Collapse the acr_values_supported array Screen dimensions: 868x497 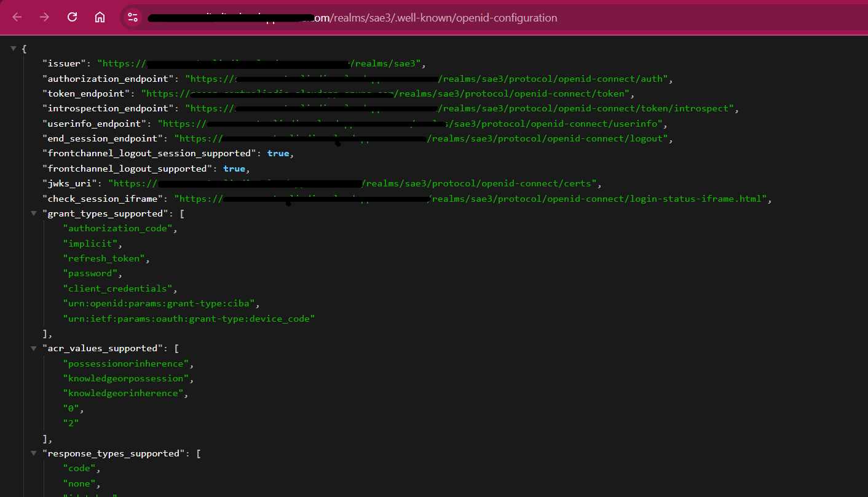coord(34,349)
